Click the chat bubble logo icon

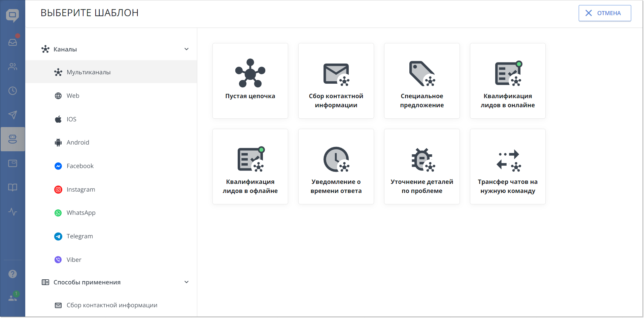[12, 15]
